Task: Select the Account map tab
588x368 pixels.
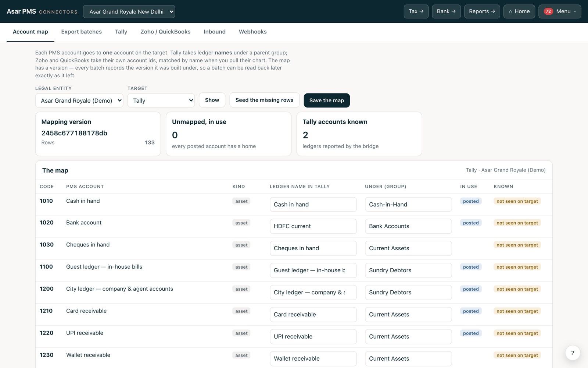Action: 31,32
